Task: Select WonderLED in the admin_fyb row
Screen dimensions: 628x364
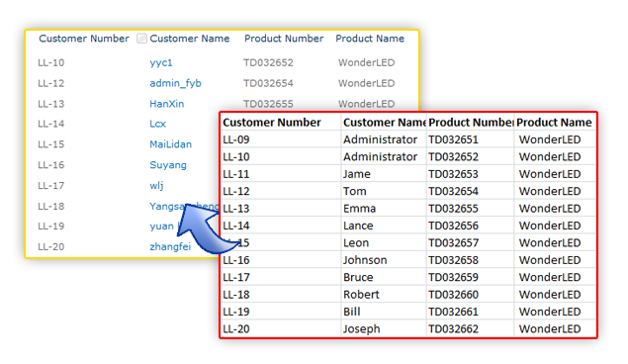Action: coord(367,83)
